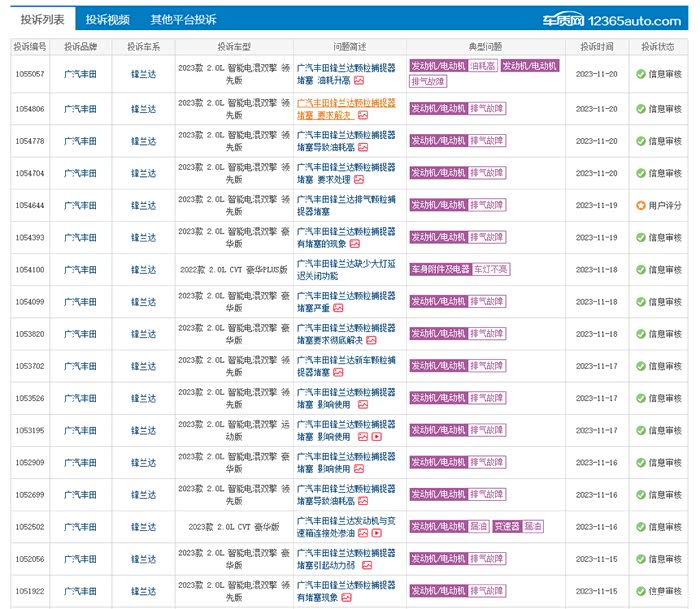Click the 投诉时间 column header

pos(596,46)
